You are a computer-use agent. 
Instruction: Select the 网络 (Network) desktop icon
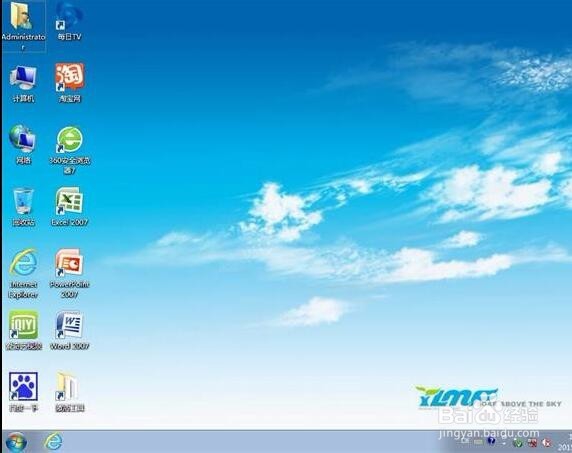coord(23,145)
